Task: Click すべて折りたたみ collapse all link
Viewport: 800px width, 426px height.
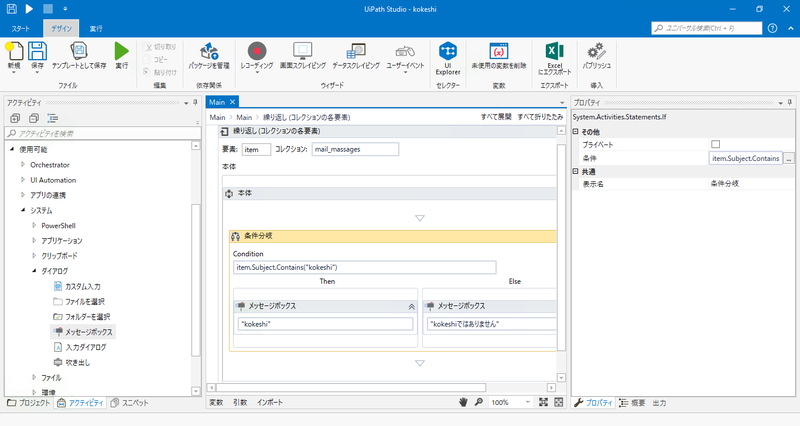Action: 540,117
